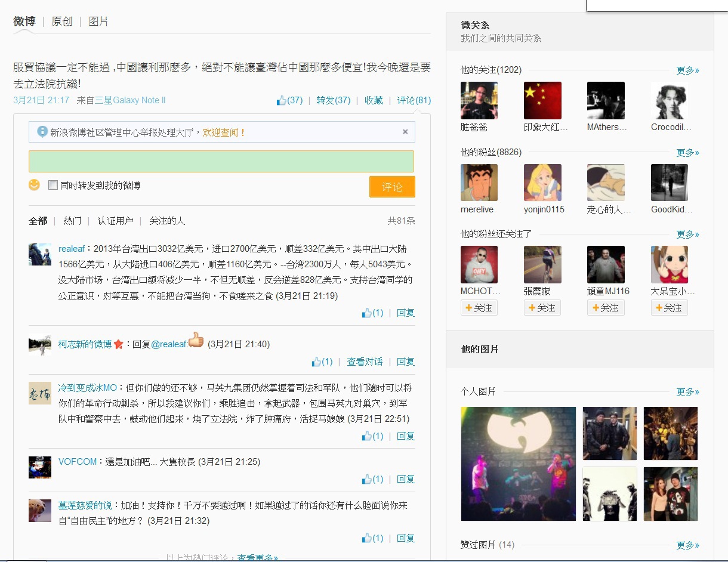The width and height of the screenshot is (728, 562).
Task: Reply to VOFCOM's comment via 回复
Action: click(x=406, y=479)
